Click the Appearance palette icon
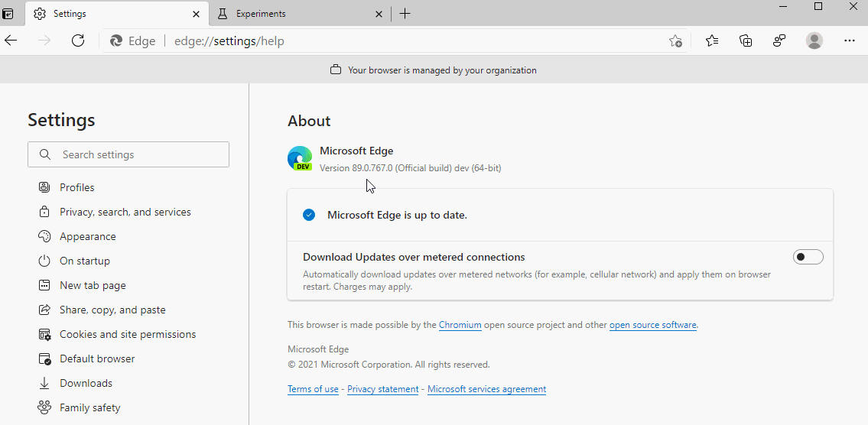 click(x=44, y=236)
